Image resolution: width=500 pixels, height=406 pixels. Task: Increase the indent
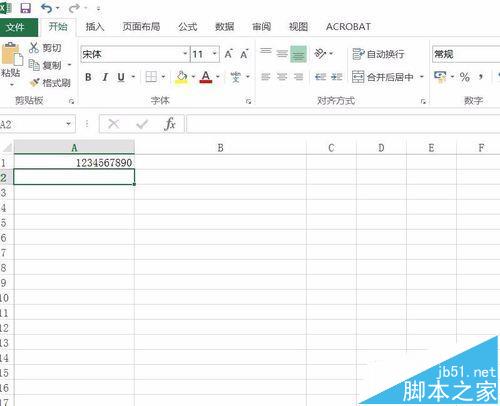point(337,77)
